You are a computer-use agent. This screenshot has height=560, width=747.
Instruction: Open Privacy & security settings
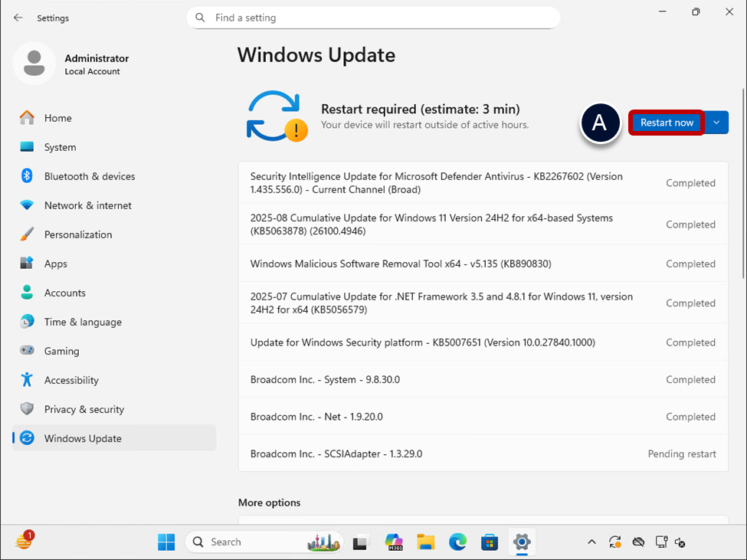(x=84, y=409)
